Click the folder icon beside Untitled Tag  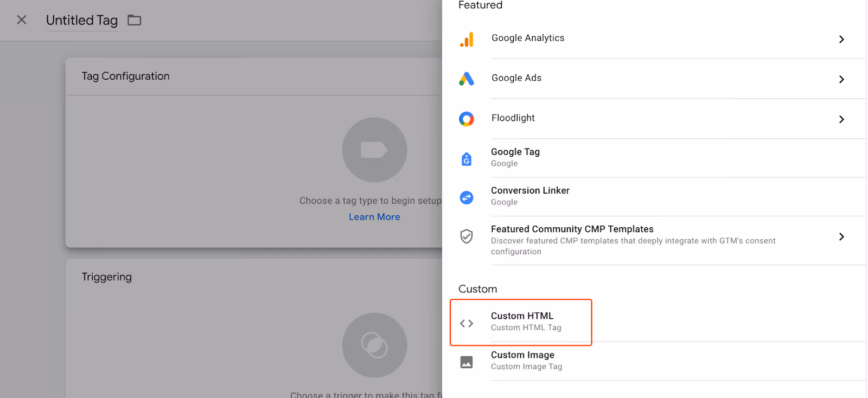coord(134,20)
